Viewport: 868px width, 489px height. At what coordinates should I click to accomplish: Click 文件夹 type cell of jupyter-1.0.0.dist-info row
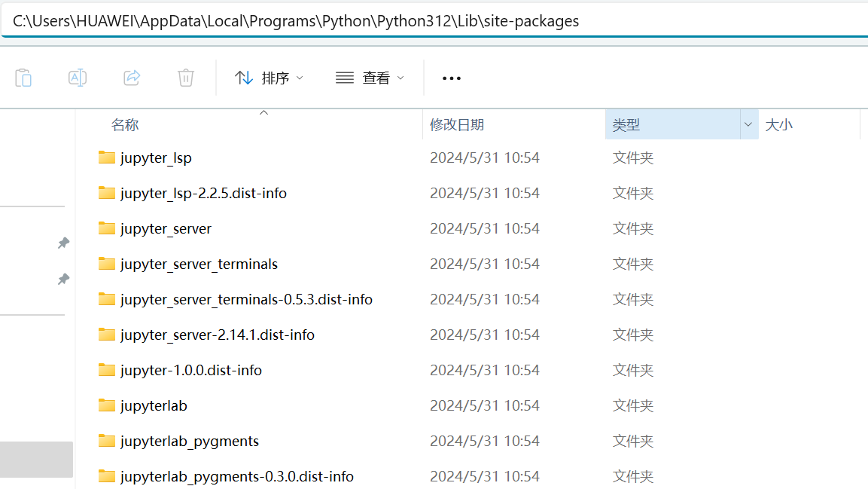coord(633,371)
